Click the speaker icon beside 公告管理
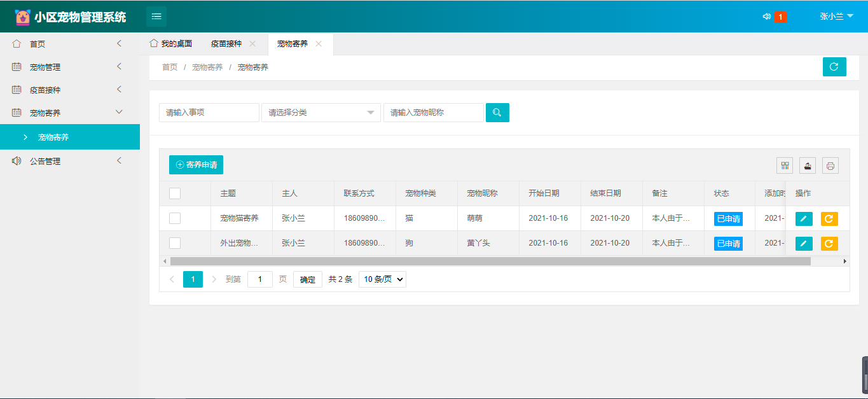 pos(17,161)
